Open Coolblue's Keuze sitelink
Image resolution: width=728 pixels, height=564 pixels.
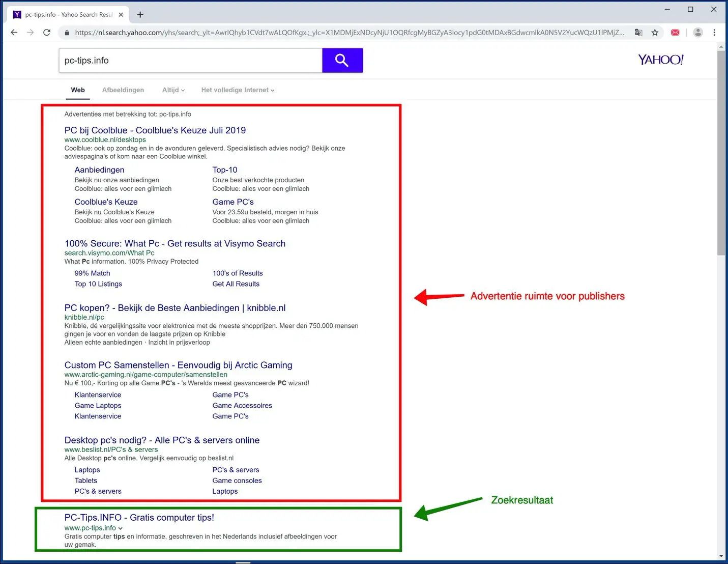[106, 202]
